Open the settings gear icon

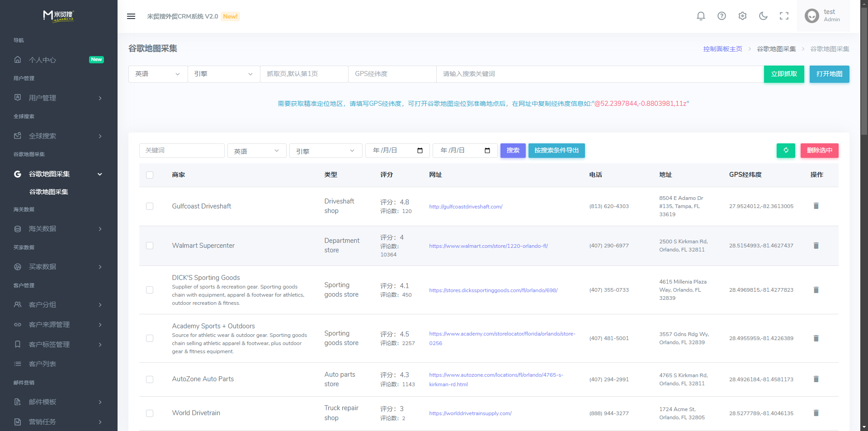[x=742, y=16]
